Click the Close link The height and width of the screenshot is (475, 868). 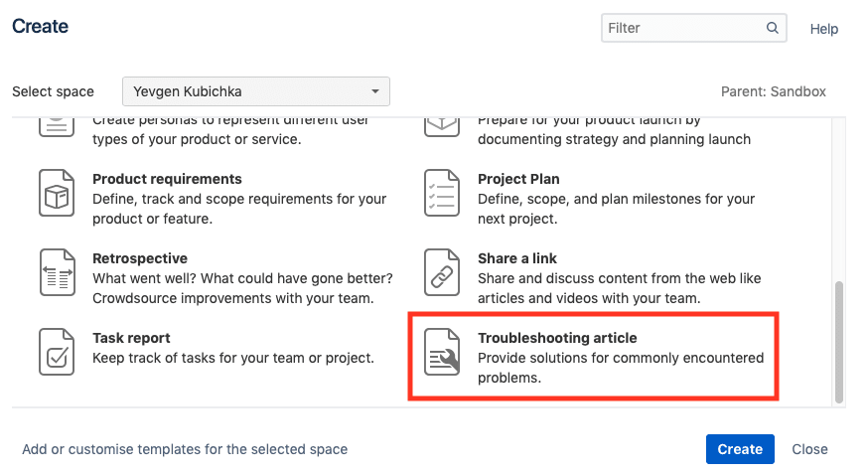809,449
